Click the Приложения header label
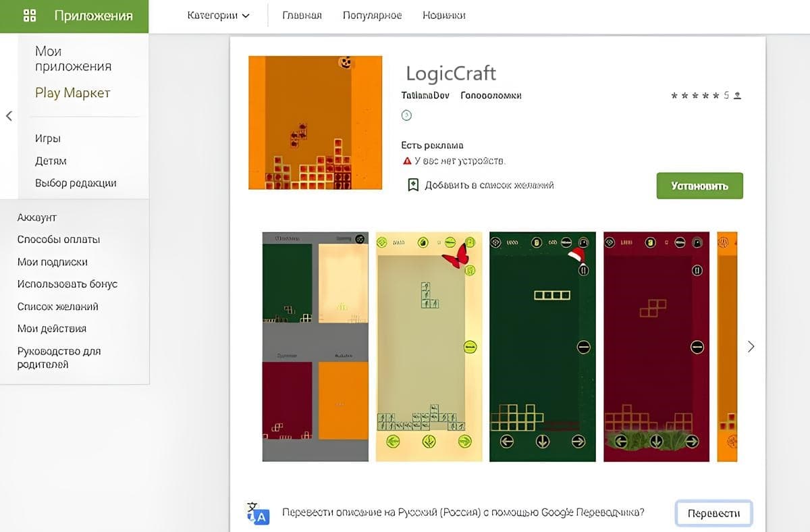Image resolution: width=810 pixels, height=532 pixels. pos(93,16)
